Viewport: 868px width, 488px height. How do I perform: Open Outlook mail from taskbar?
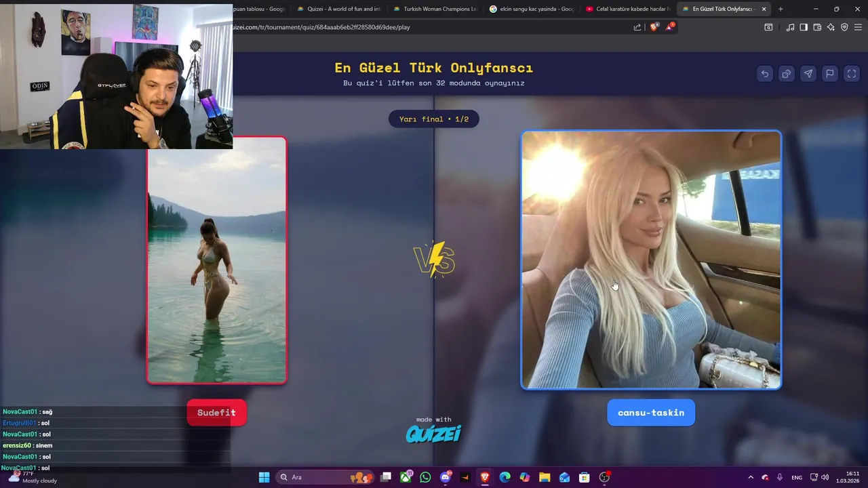564,477
